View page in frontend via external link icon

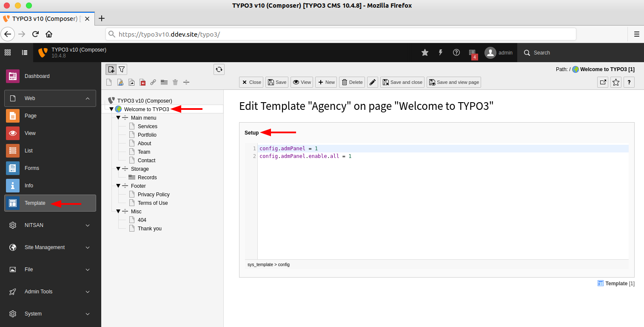click(x=603, y=82)
